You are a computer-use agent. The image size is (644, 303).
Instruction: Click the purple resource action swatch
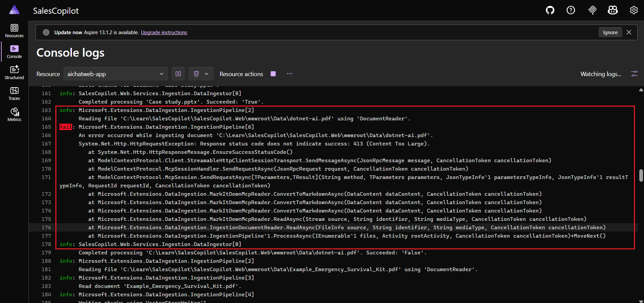tap(273, 74)
